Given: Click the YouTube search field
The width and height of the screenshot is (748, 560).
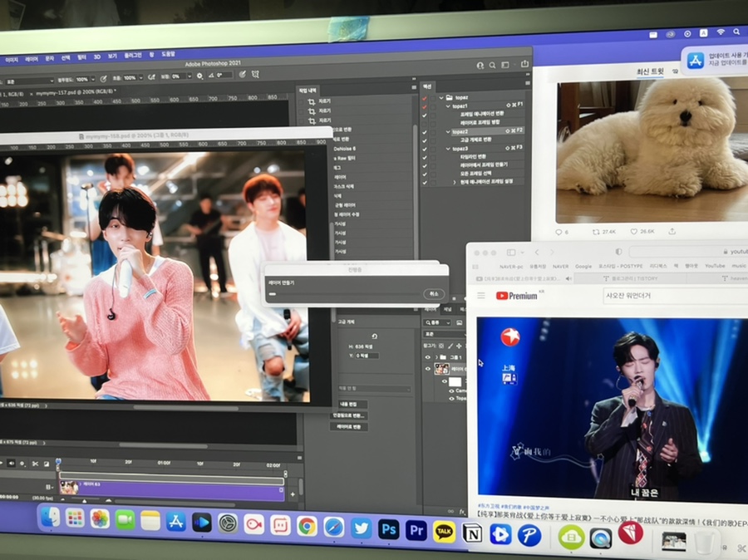Looking at the screenshot, I should [x=676, y=295].
